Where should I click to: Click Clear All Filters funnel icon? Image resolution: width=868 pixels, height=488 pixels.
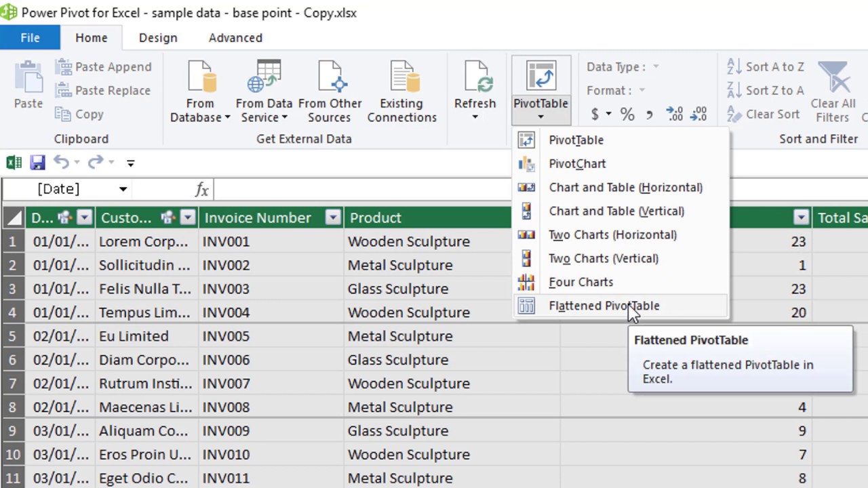(833, 78)
